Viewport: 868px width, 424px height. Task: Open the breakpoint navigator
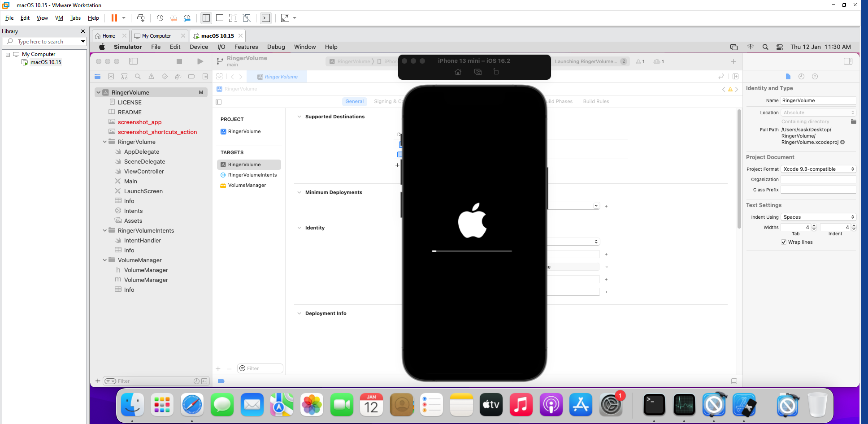(x=191, y=77)
